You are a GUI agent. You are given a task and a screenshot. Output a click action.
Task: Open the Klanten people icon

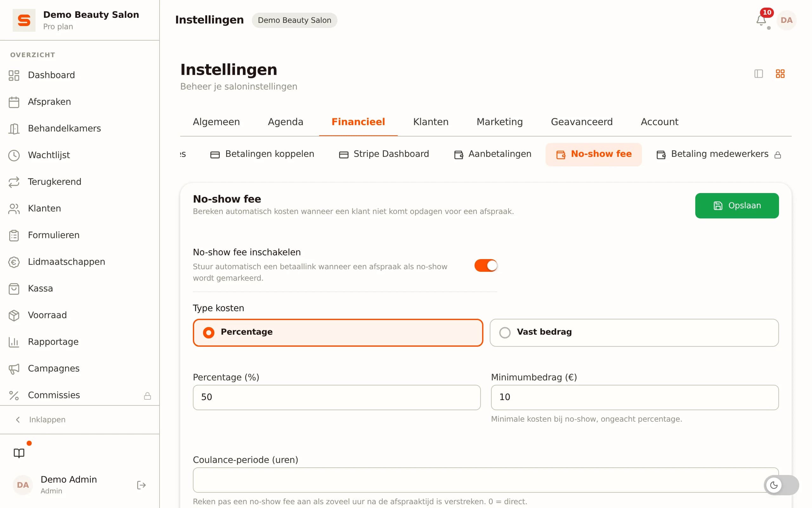point(14,209)
